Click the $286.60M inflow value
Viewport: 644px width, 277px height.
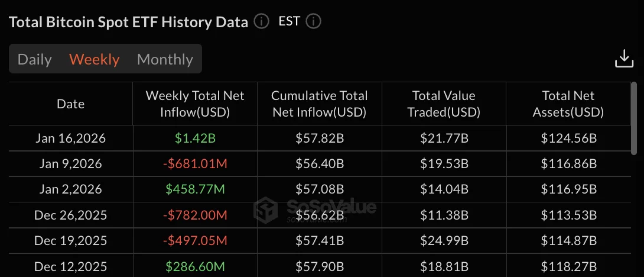click(195, 266)
